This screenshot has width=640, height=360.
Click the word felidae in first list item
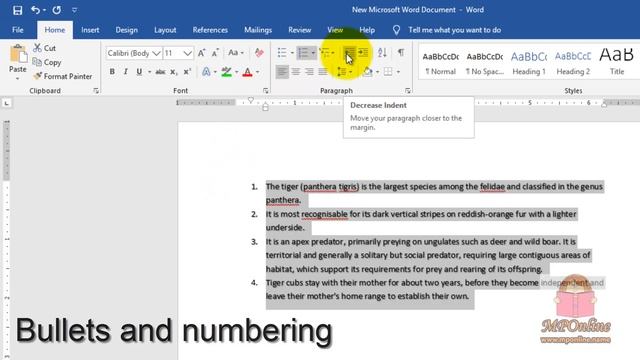pyautogui.click(x=492, y=187)
